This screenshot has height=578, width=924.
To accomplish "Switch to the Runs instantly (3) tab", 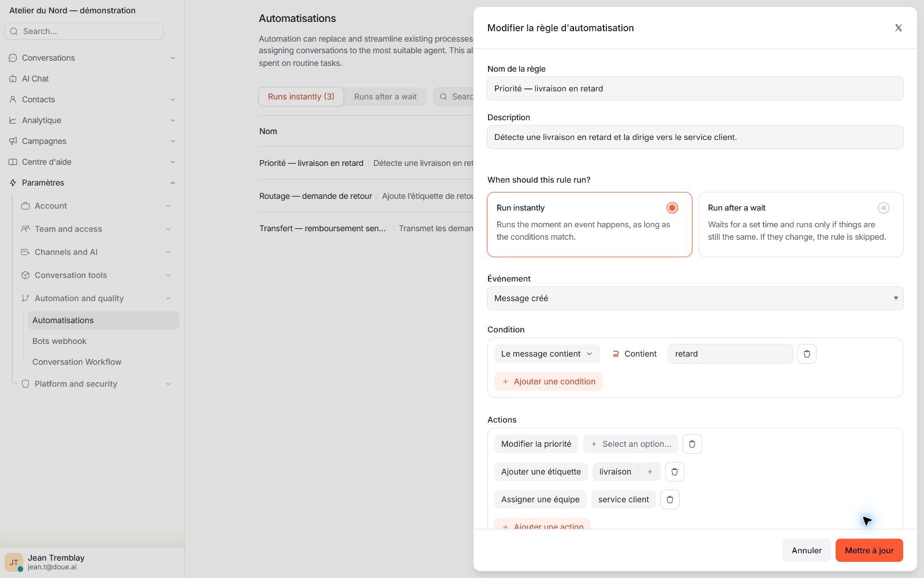I will [301, 97].
